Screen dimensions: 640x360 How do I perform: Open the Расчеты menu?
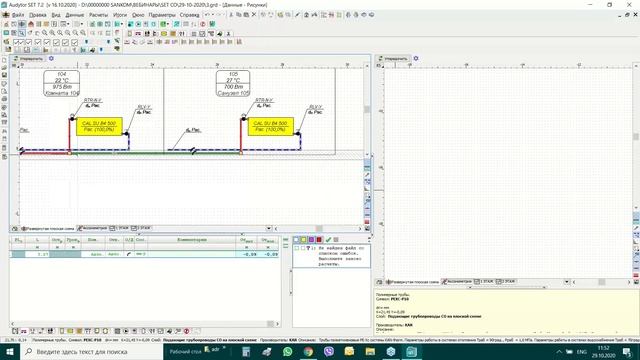[98, 15]
